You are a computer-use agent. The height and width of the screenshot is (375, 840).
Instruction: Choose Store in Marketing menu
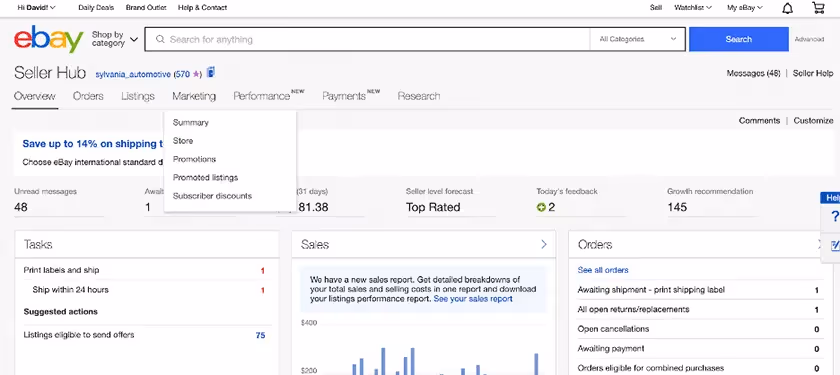pyautogui.click(x=183, y=141)
